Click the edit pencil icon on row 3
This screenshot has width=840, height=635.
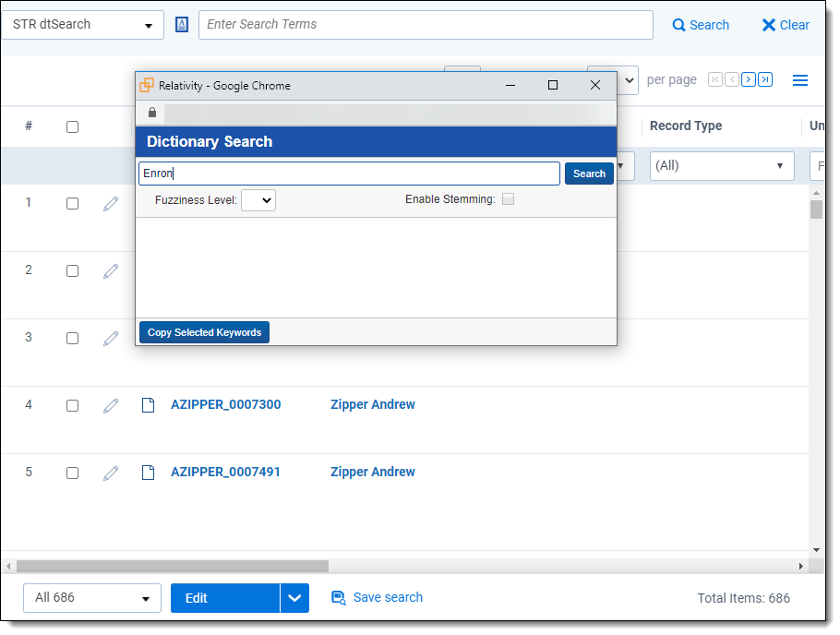pyautogui.click(x=111, y=339)
